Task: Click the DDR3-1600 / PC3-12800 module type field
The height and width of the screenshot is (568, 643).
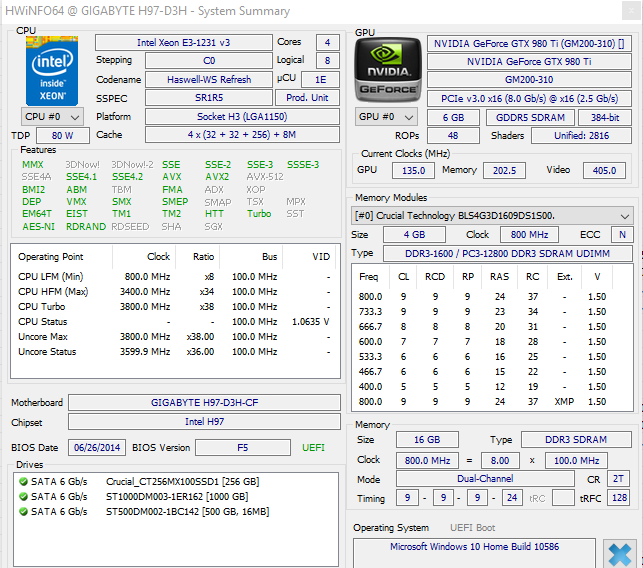Action: click(507, 253)
